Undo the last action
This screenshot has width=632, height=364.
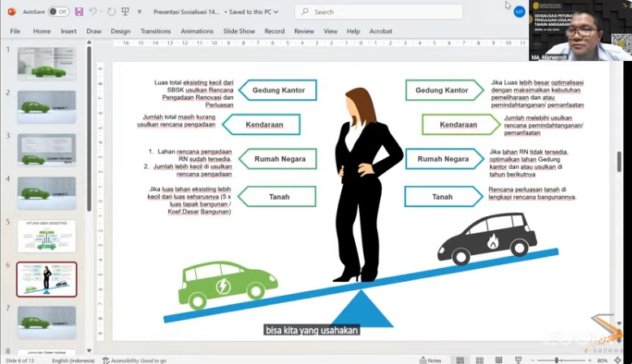pos(93,11)
